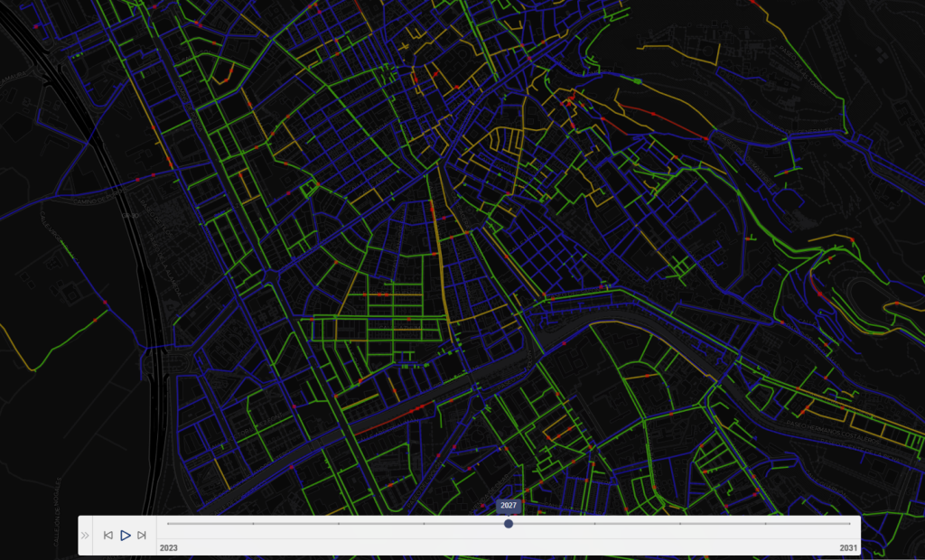Step back to the previous year
Image resolution: width=925 pixels, height=560 pixels.
[108, 536]
